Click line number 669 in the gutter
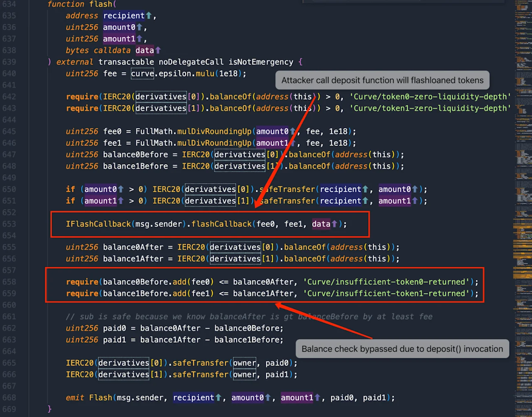532x417 pixels. point(9,410)
